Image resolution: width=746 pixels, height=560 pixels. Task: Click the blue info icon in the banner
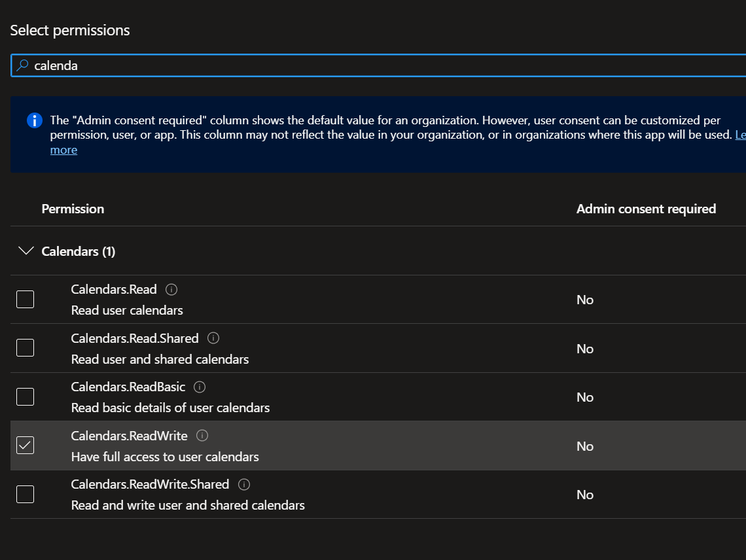(34, 120)
